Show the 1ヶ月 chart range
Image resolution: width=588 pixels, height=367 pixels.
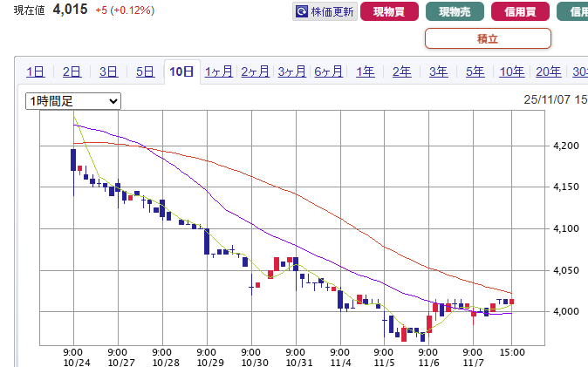coord(218,71)
